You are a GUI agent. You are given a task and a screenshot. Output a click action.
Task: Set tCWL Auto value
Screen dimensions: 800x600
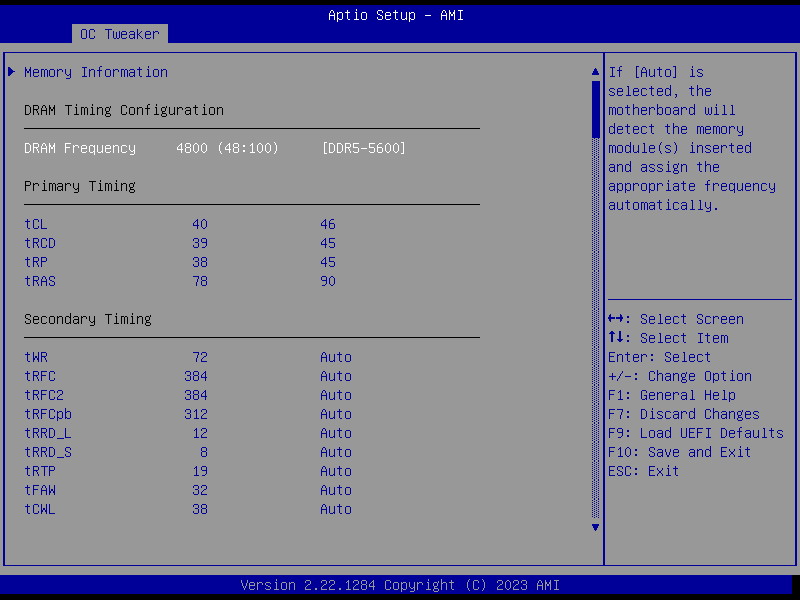click(336, 509)
